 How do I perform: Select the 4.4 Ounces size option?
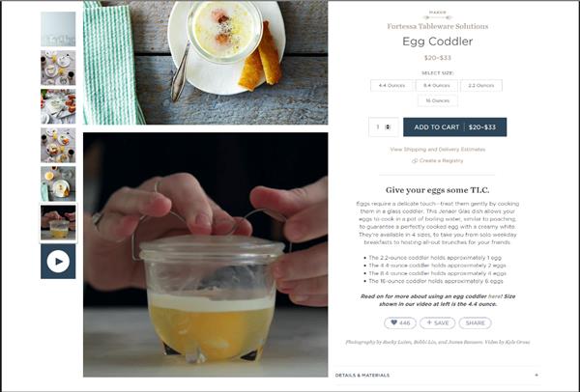click(391, 85)
